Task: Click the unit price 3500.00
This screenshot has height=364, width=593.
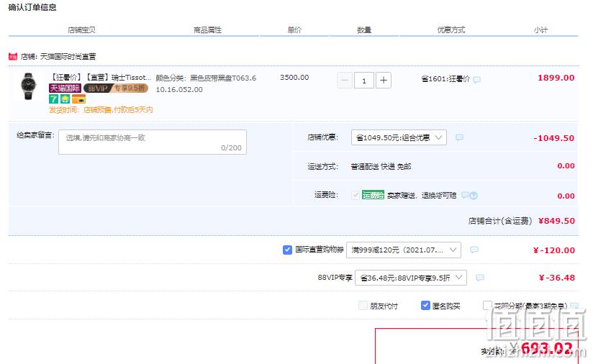Action: point(294,78)
